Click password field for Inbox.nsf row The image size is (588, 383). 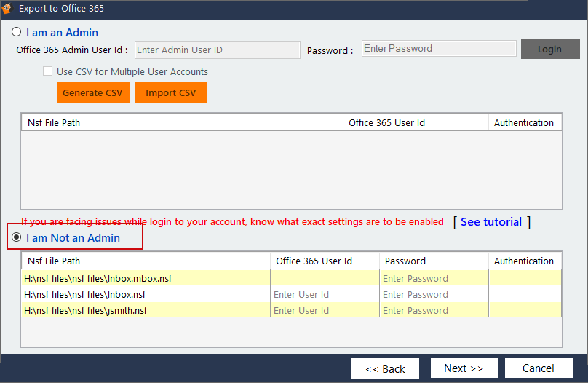tap(434, 294)
